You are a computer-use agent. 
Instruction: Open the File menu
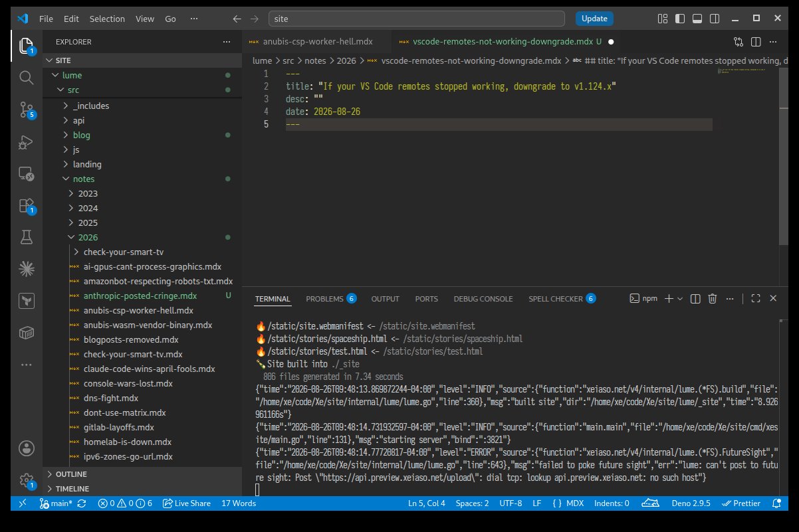[x=46, y=19]
